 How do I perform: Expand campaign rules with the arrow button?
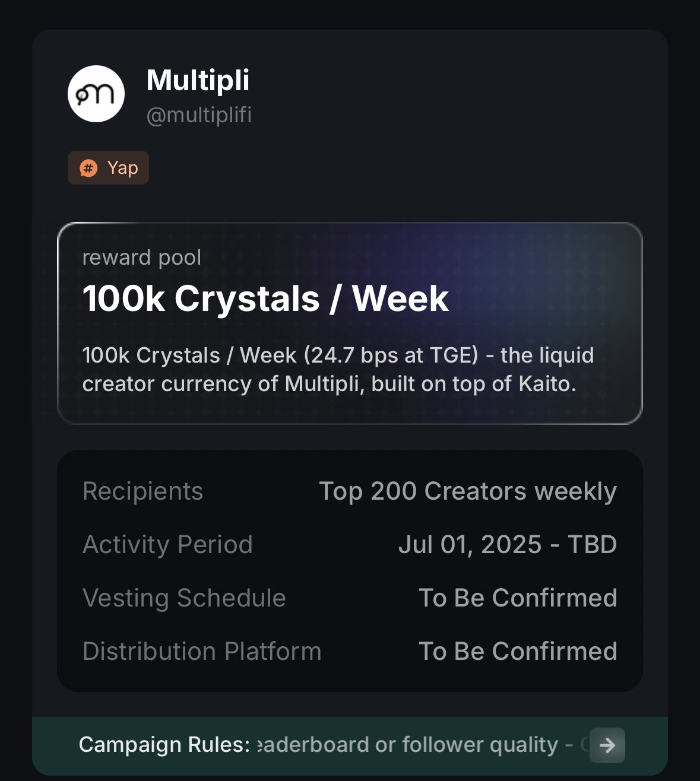[x=607, y=745]
